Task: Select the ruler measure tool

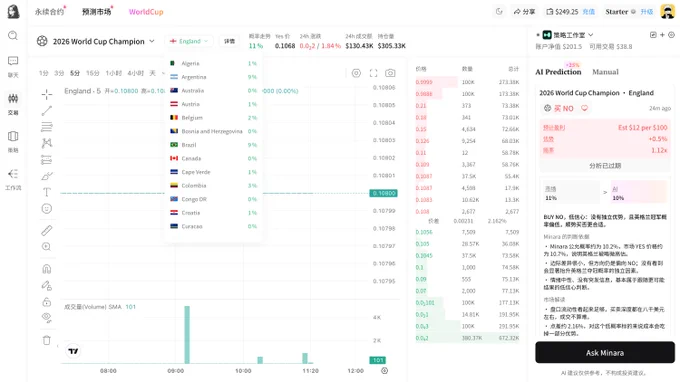Action: click(47, 230)
